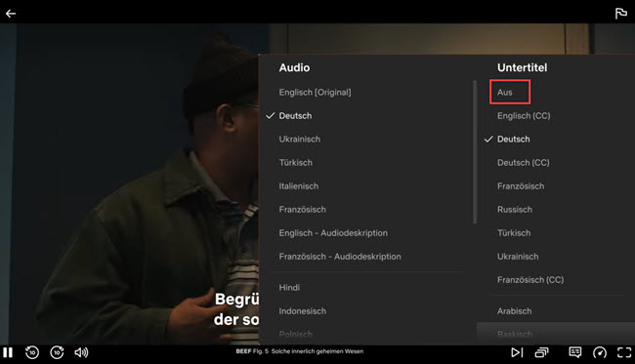The image size is (635, 364).
Task: Select Russisch subtitles
Action: 514,210
